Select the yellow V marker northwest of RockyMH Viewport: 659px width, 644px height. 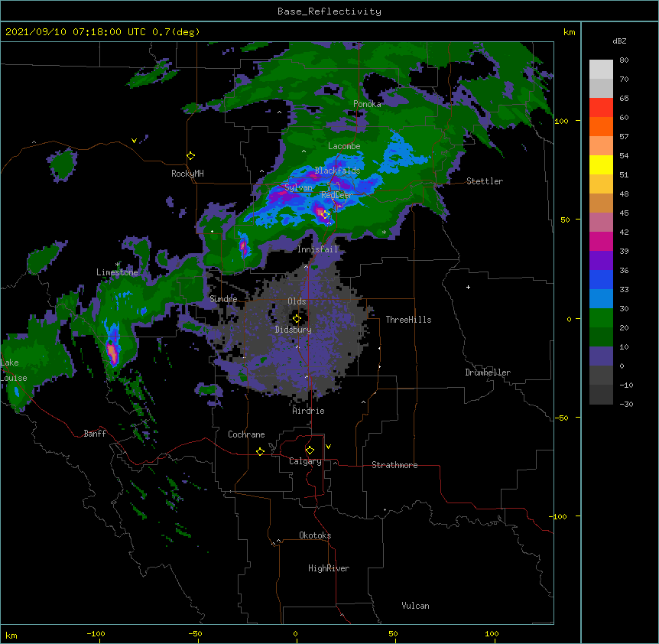(134, 141)
